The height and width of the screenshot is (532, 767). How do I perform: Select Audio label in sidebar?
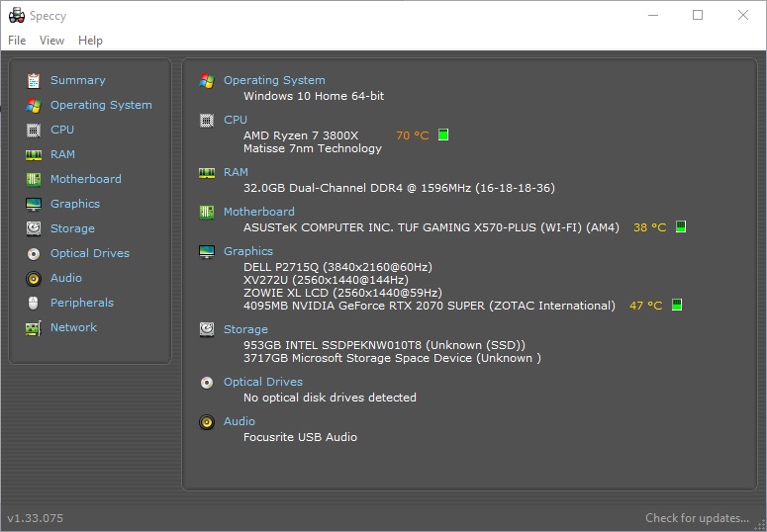coord(66,278)
